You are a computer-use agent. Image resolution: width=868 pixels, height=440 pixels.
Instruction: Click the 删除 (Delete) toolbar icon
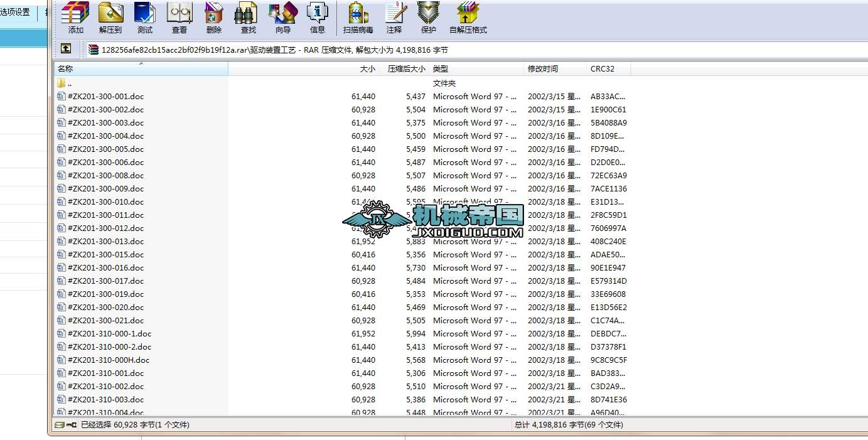tap(214, 18)
